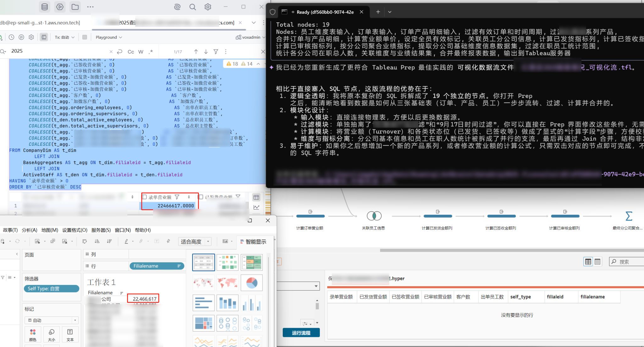Toggle regex search option
This screenshot has height=347, width=644.
coord(151,52)
